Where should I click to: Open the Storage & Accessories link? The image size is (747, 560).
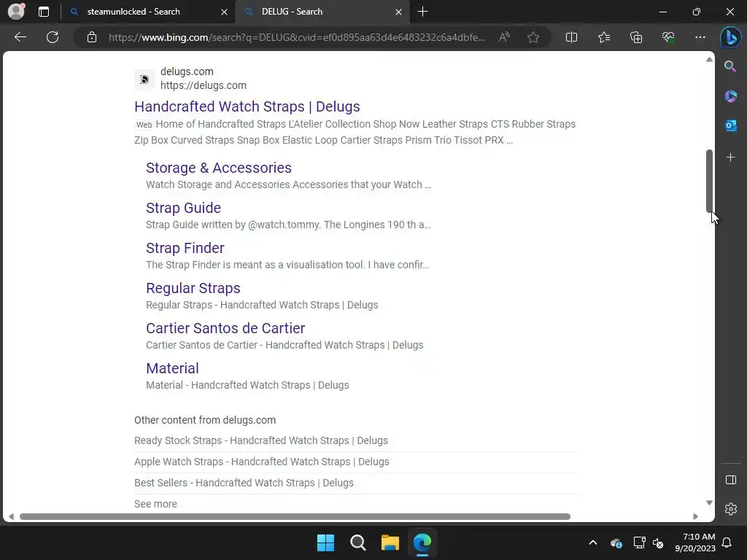219,168
